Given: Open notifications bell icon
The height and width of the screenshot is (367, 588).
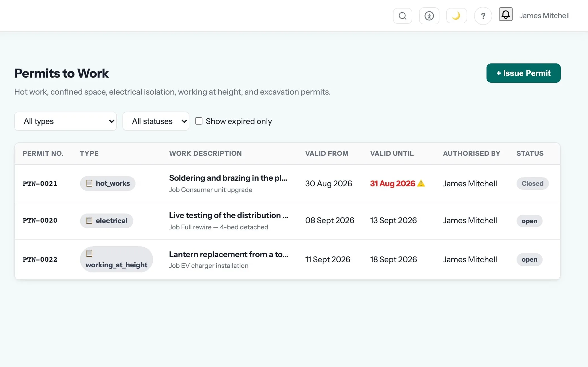Looking at the screenshot, I should [505, 14].
